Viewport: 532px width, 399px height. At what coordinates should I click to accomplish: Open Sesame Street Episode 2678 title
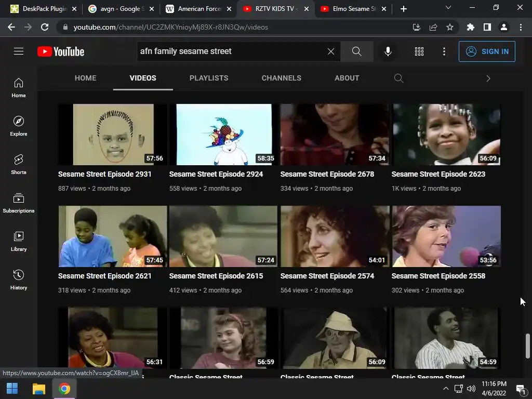(x=327, y=174)
